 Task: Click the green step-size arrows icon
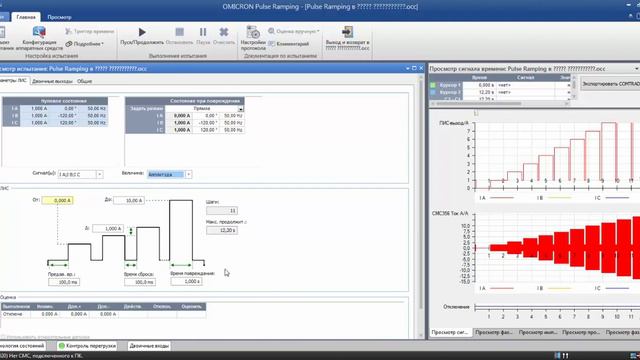point(131,231)
